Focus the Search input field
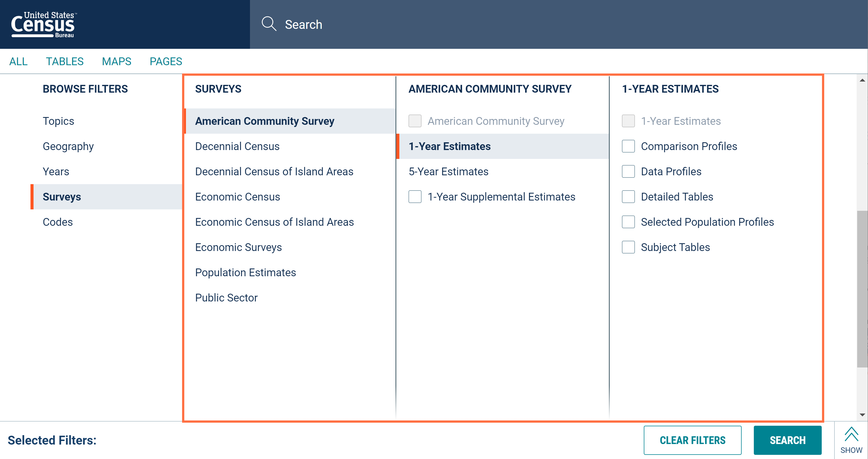868x459 pixels. click(x=559, y=24)
